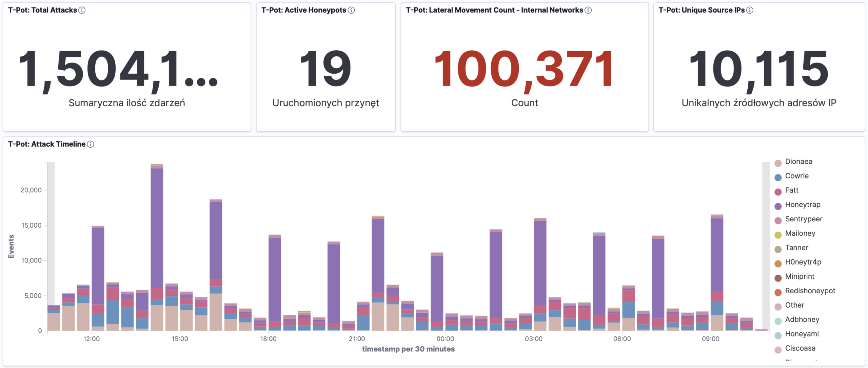Image resolution: width=868 pixels, height=368 pixels.
Task: Select Mailoney legend label
Action: pyautogui.click(x=800, y=233)
